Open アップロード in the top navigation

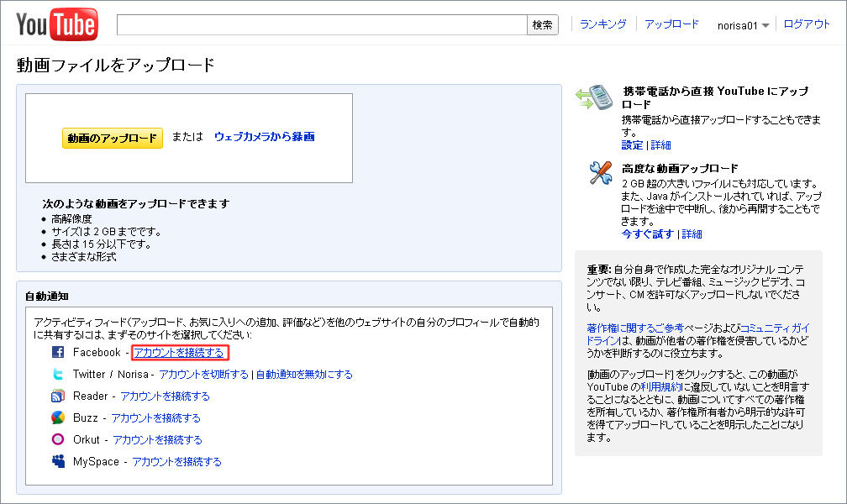[671, 24]
